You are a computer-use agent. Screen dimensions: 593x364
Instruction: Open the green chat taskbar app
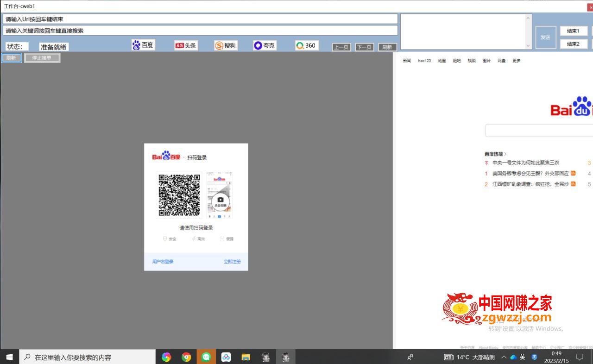tap(206, 357)
